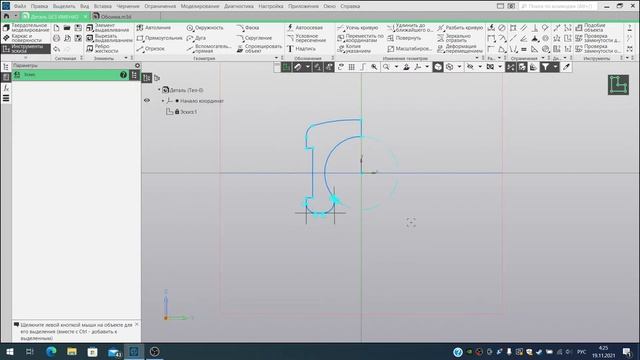Click Ребро жесткости tool
Viewport: 640px width, 360px height.
(102, 49)
